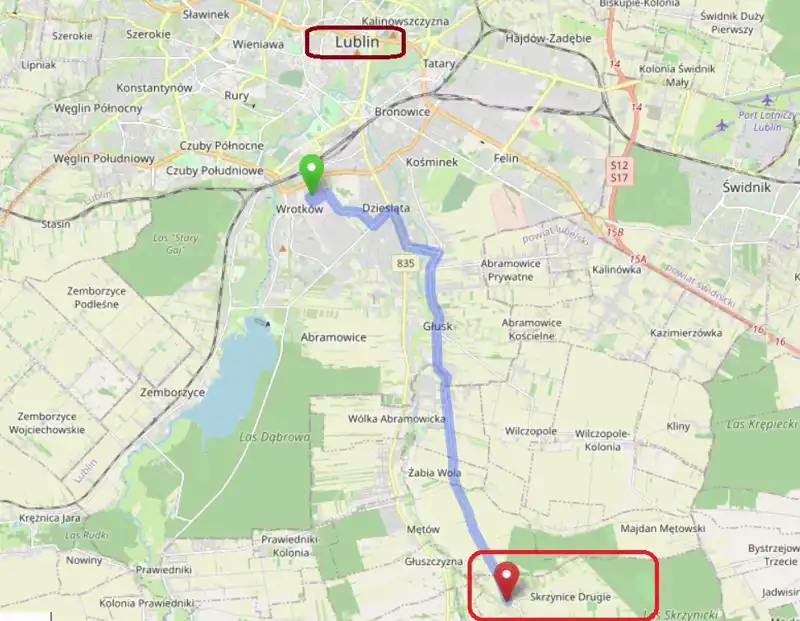
Task: Select the Skrzynice Drugie place label
Action: point(570,597)
